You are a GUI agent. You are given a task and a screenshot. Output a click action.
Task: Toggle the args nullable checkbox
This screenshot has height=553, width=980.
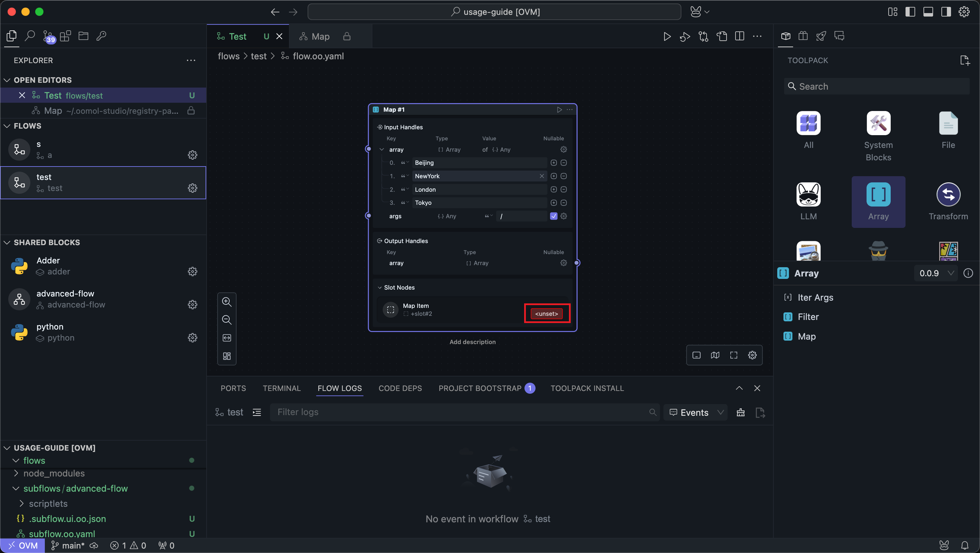[x=553, y=216]
